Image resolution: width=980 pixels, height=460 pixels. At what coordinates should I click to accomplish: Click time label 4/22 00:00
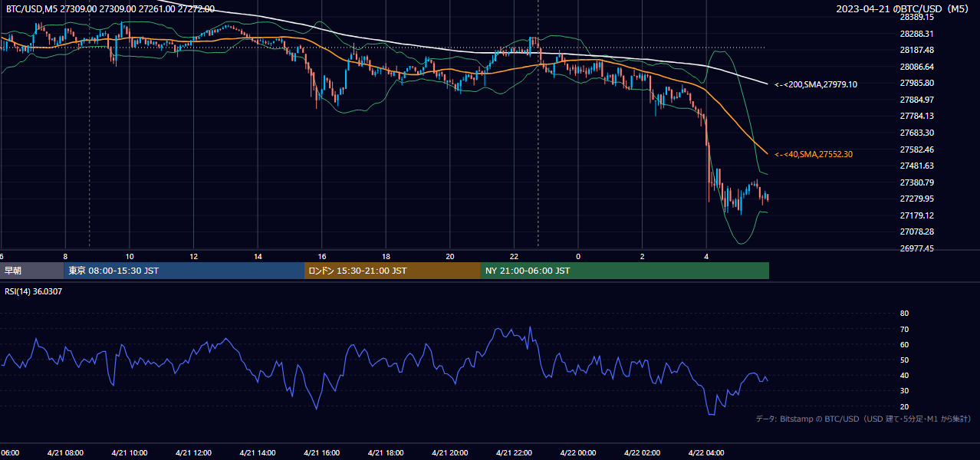pos(578,452)
